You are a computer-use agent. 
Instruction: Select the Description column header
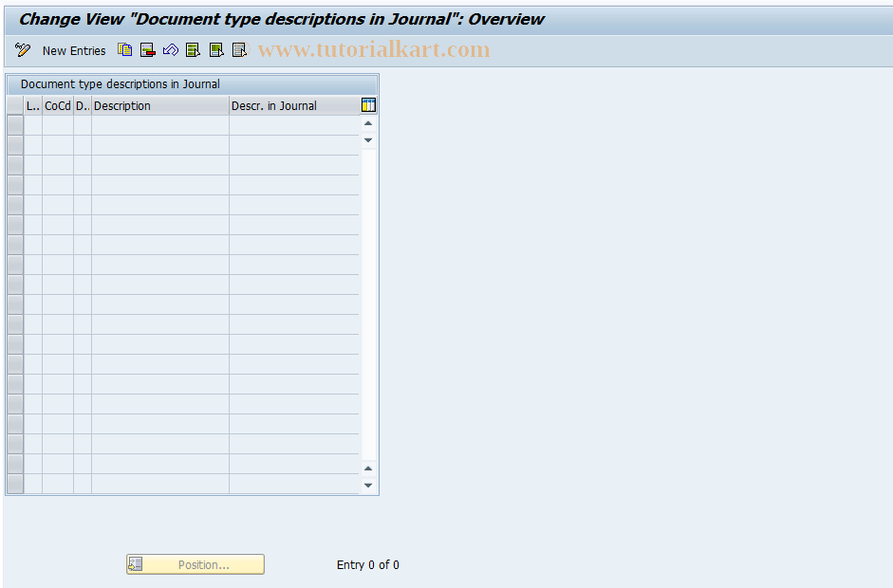(x=160, y=106)
